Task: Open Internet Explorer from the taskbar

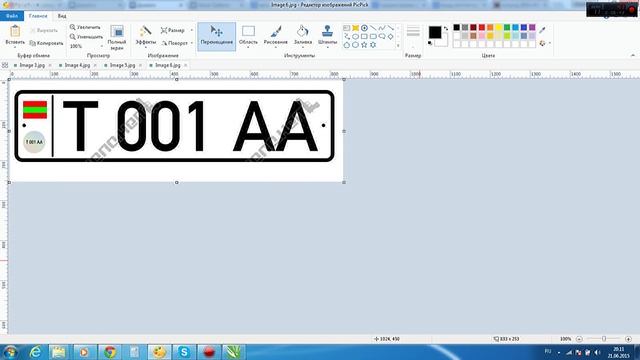Action: (36, 352)
